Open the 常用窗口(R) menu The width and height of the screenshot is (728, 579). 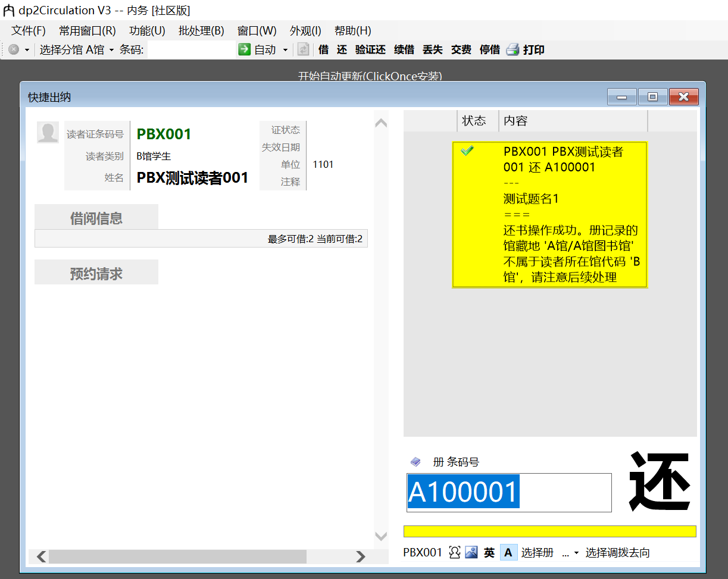(x=88, y=31)
